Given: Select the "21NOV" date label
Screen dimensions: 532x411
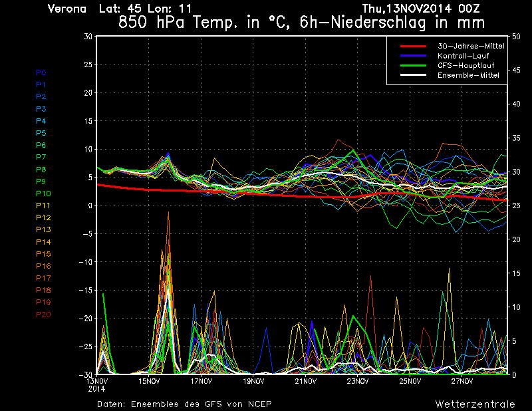Looking at the screenshot, I should 305,381.
